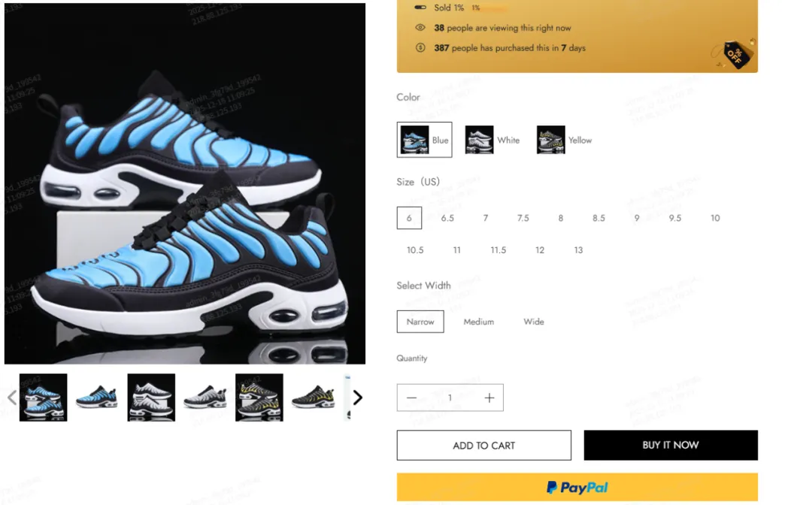
Task: Select Wide width option
Action: point(533,322)
